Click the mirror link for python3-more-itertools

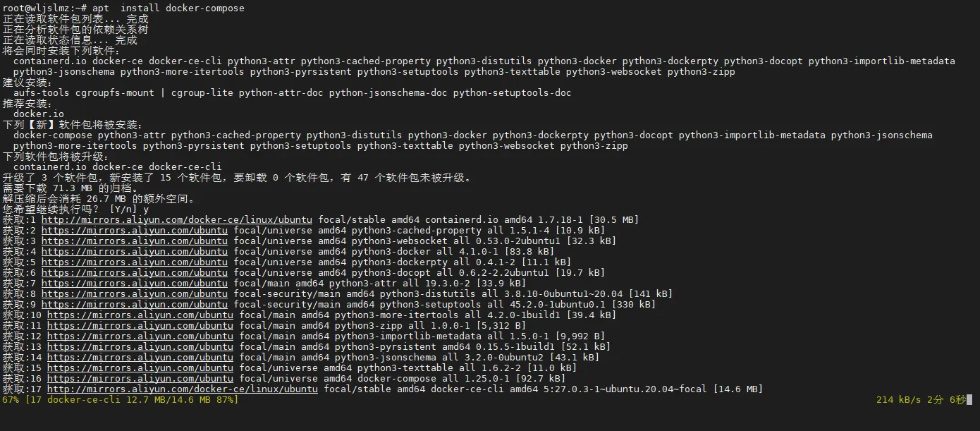point(140,315)
